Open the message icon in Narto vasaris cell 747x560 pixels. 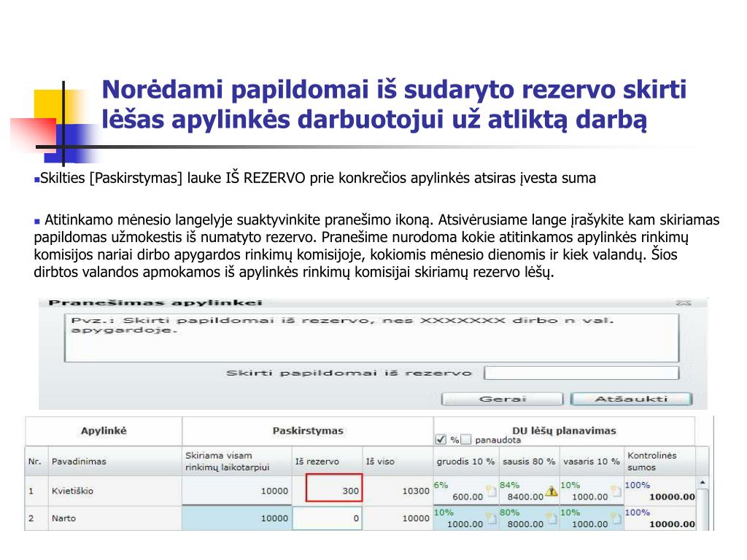[x=616, y=518]
